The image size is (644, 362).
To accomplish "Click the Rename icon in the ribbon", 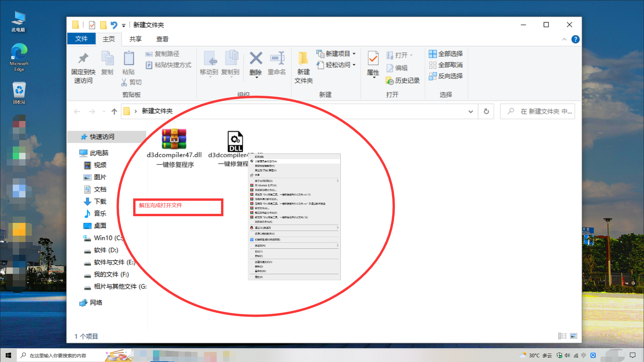I will click(x=277, y=58).
